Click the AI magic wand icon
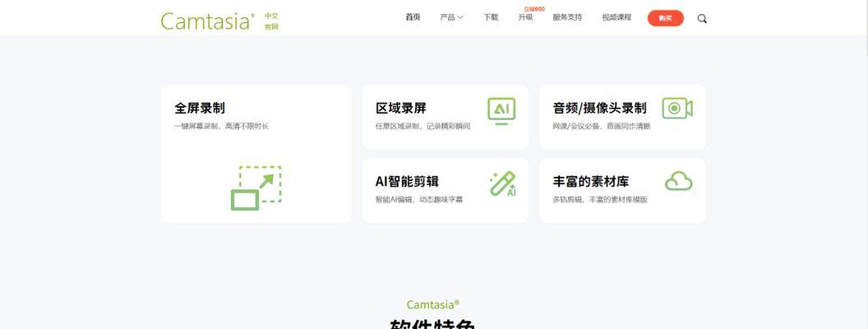Image resolution: width=868 pixels, height=329 pixels. (x=503, y=183)
